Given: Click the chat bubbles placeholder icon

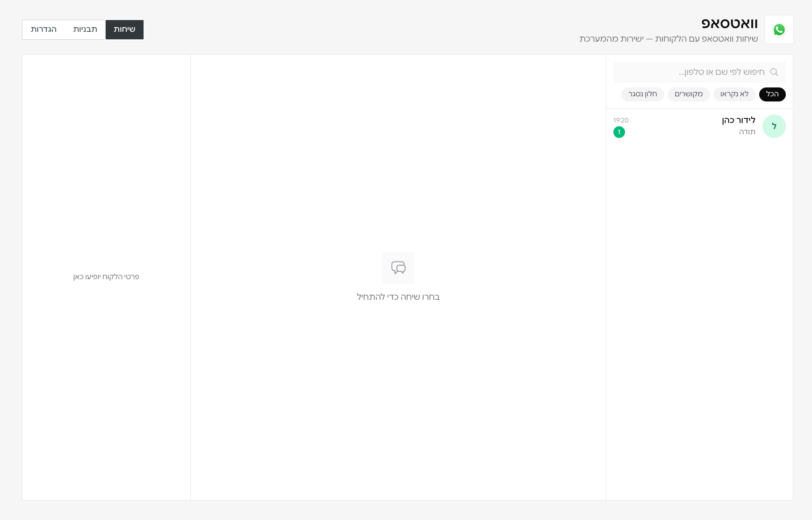Looking at the screenshot, I should [398, 268].
